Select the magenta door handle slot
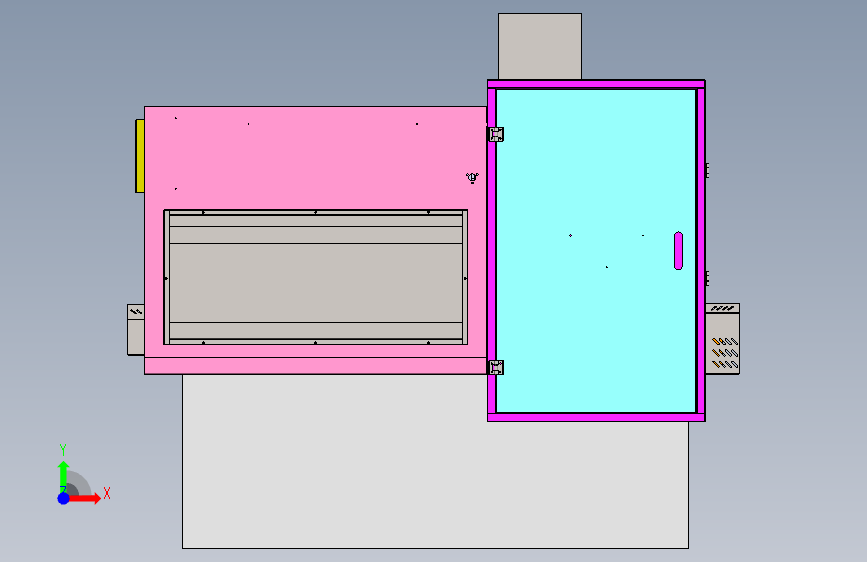This screenshot has width=867, height=562. tap(678, 251)
